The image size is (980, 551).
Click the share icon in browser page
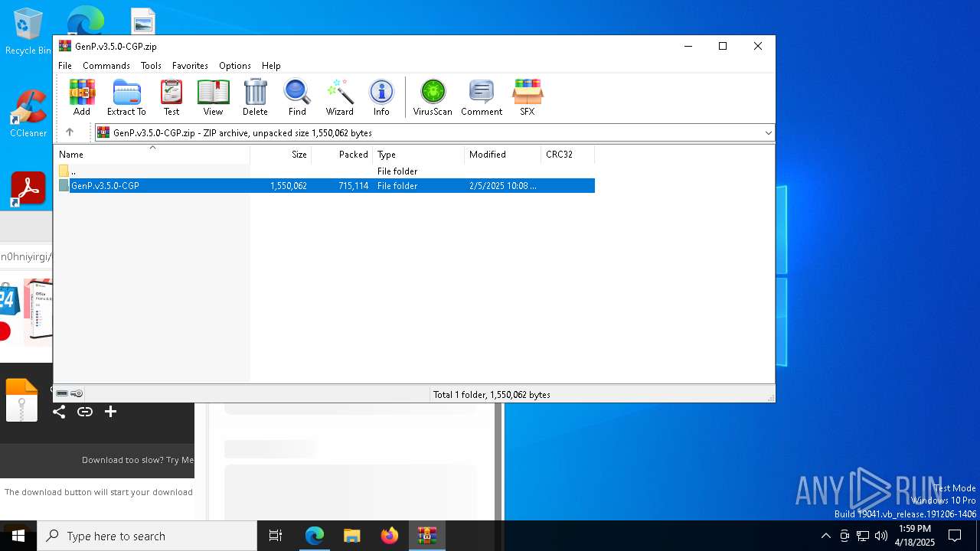click(x=59, y=412)
